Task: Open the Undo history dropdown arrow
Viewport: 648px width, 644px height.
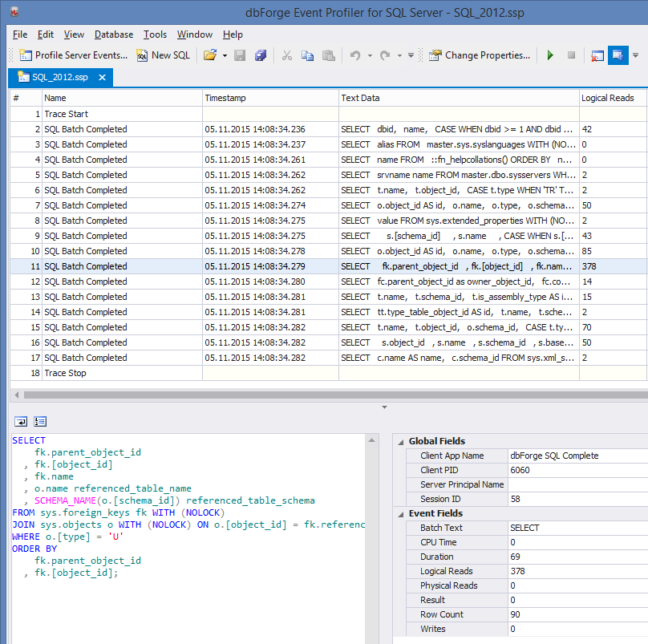Action: (x=370, y=55)
